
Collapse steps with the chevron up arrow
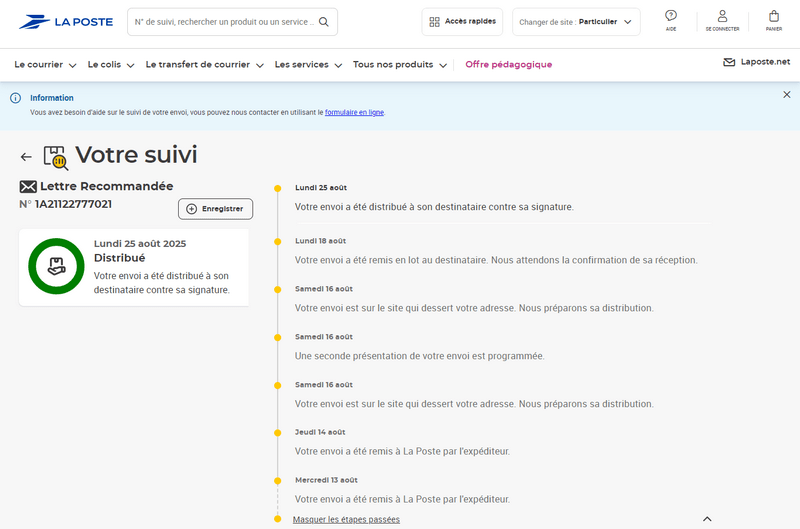point(707,519)
